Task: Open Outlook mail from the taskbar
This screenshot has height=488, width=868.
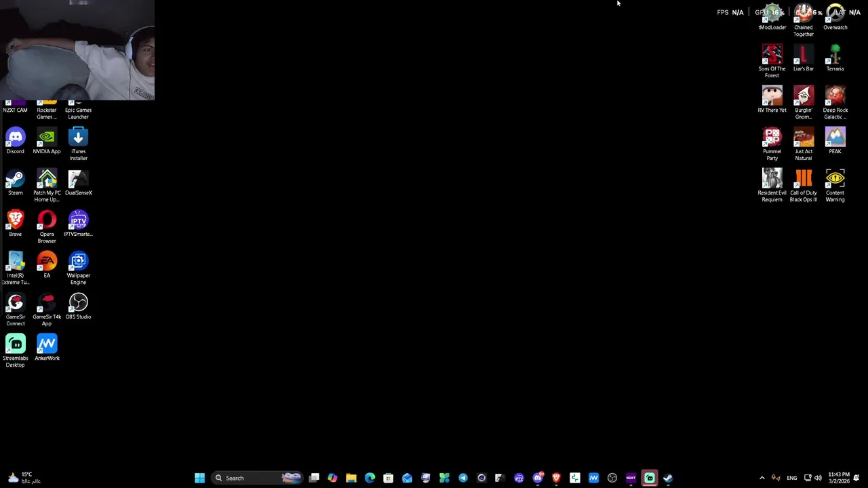Action: (x=407, y=478)
